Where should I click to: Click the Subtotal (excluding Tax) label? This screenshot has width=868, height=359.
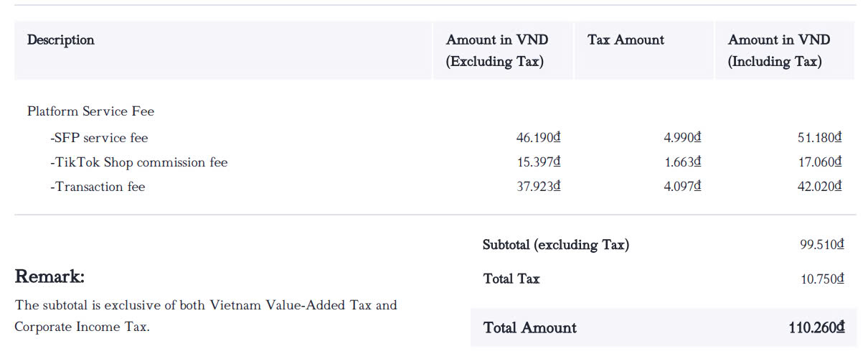556,245
